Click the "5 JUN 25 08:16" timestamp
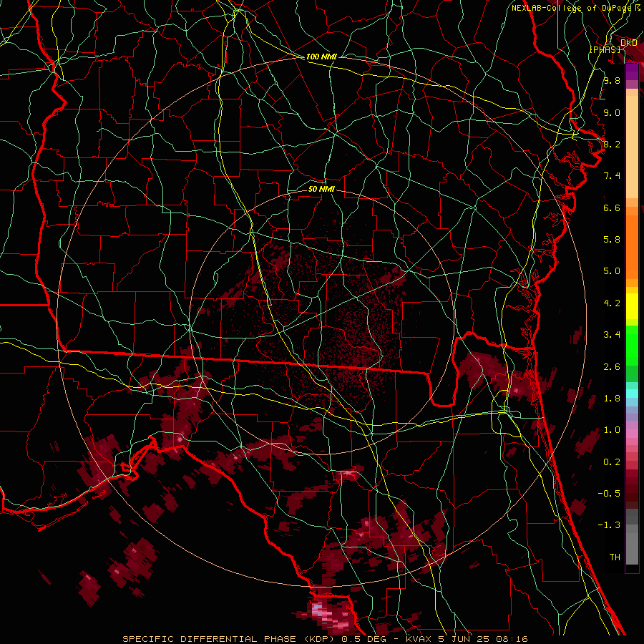644x644 pixels. (484, 639)
